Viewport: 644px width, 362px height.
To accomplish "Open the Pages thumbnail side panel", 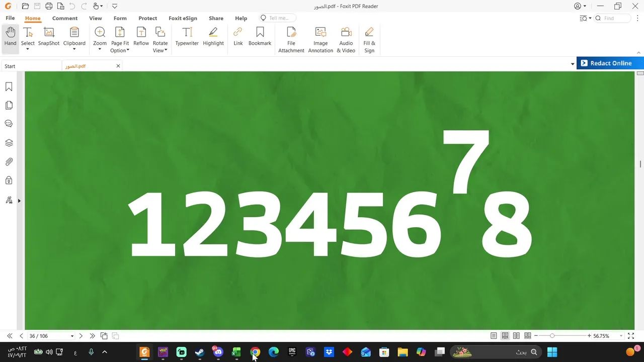I will 9,105.
